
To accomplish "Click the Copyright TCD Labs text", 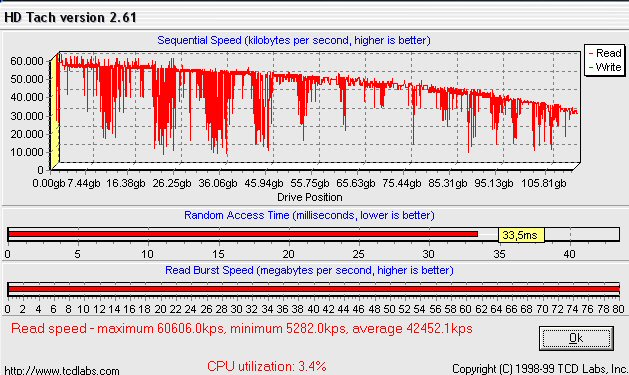I will point(540,369).
